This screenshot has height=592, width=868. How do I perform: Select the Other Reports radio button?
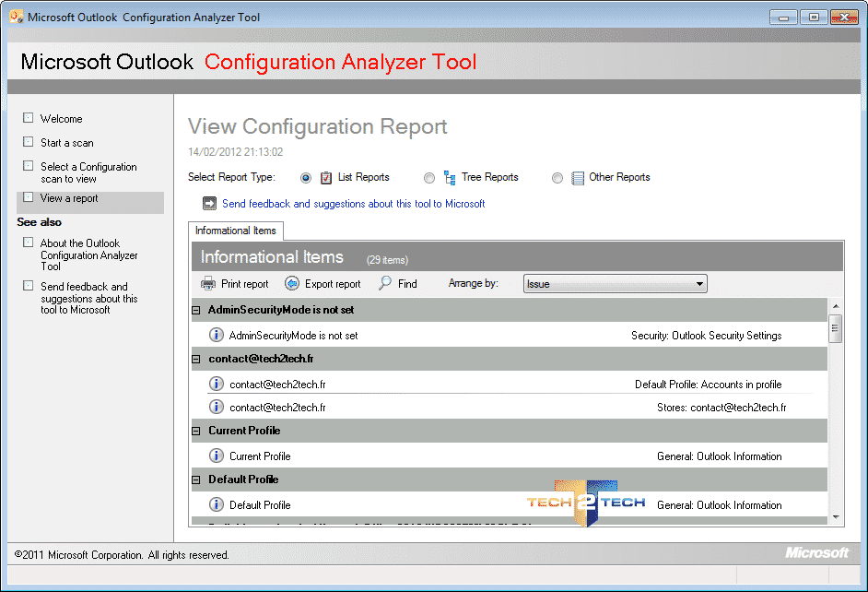click(557, 178)
